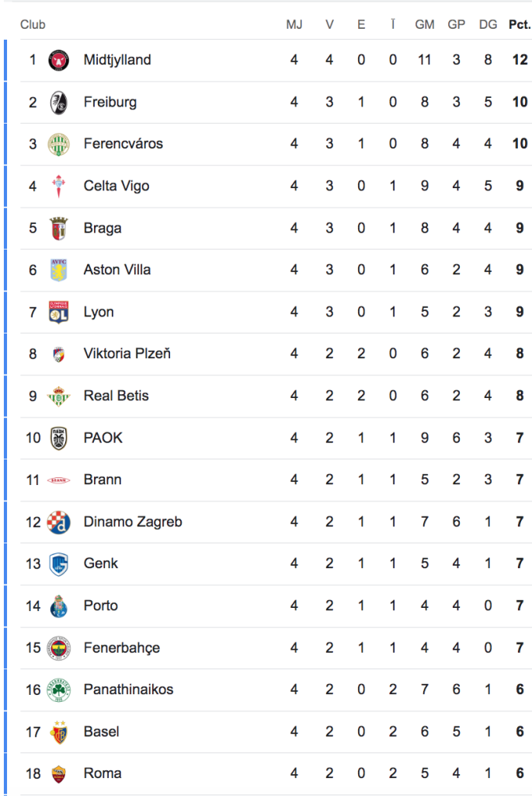
Task: Click Genk's points value 7
Action: 520,564
